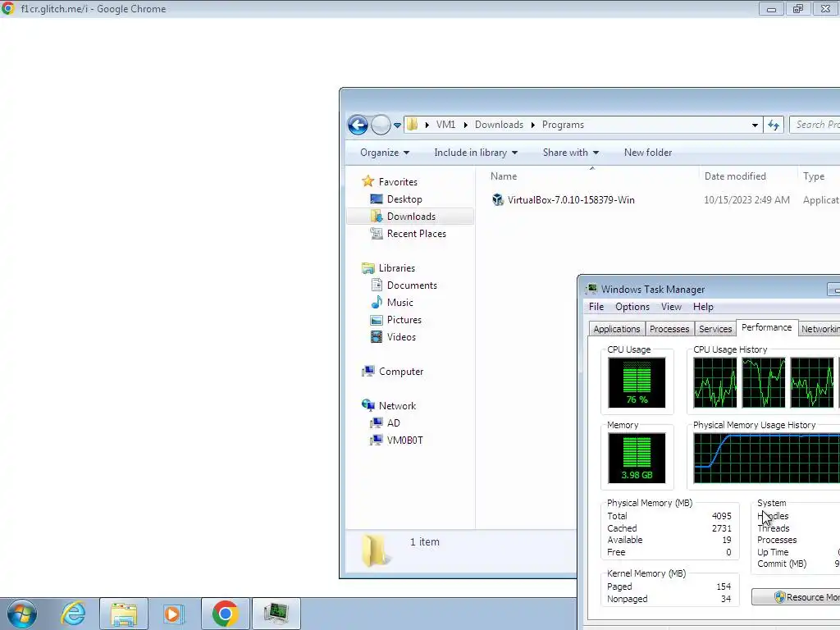Image resolution: width=840 pixels, height=630 pixels.
Task: Click the Libraries icon in the navigation pane
Action: (368, 268)
